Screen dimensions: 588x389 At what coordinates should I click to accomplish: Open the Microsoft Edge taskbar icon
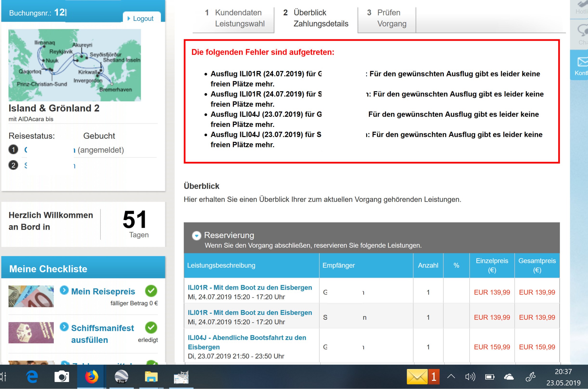coord(32,377)
